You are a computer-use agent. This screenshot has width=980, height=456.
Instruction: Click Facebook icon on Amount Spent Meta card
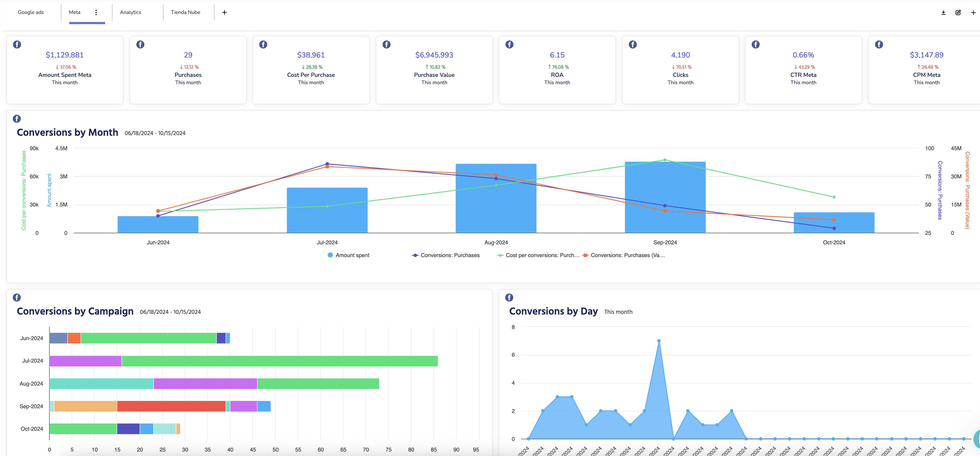coord(17,44)
